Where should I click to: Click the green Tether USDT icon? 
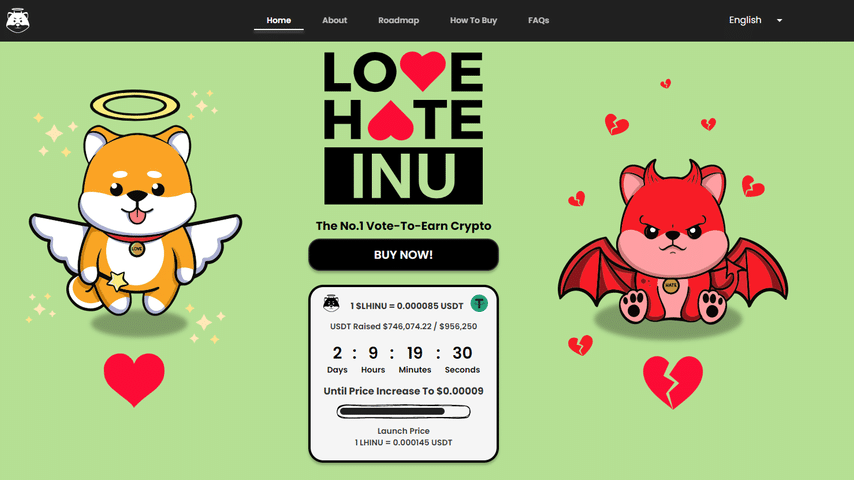[479, 303]
